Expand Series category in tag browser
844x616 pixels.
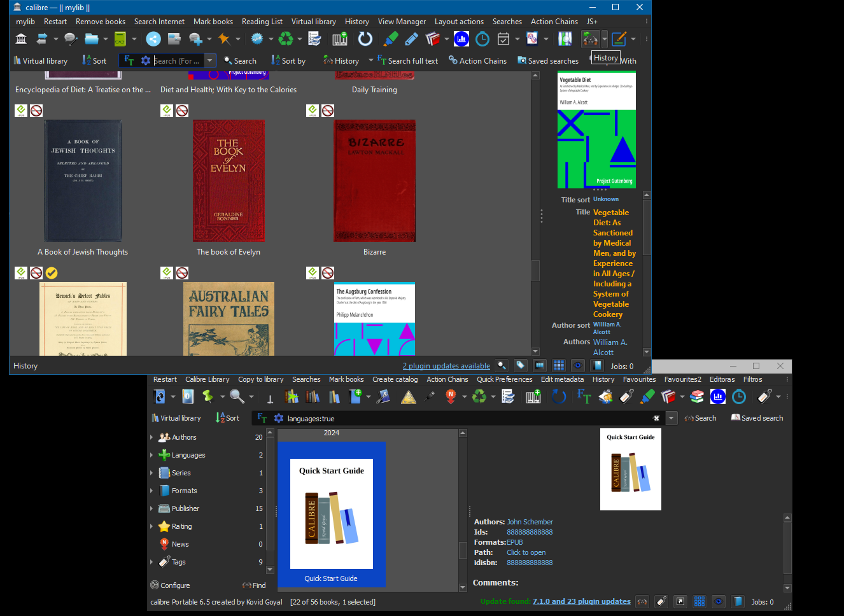tap(151, 473)
